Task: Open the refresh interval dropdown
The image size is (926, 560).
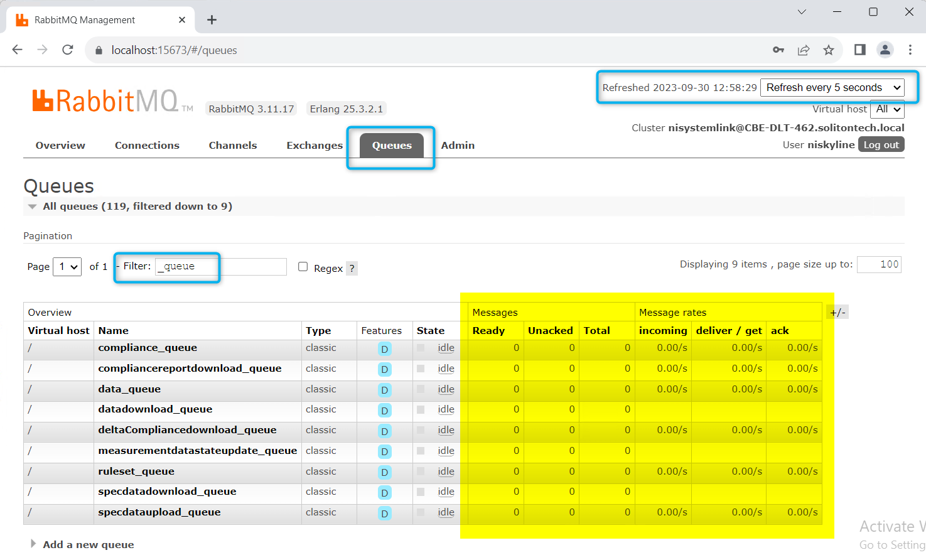Action: click(832, 87)
